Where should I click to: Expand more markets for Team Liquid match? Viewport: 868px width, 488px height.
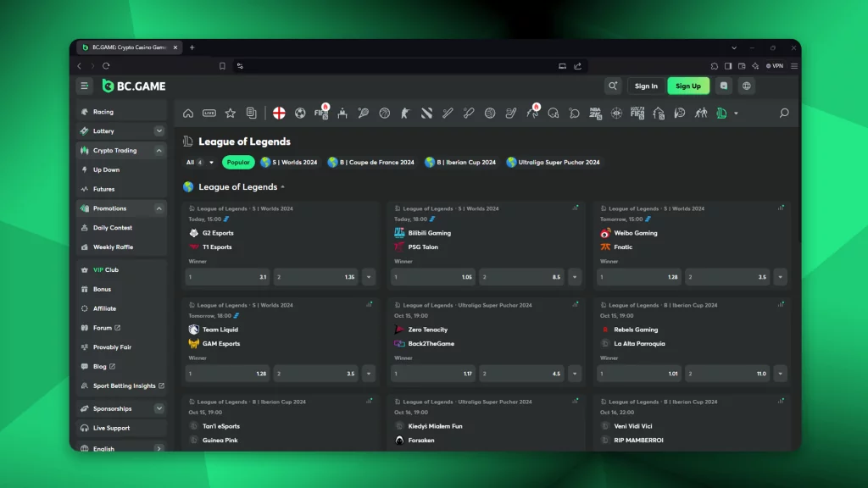(x=369, y=374)
